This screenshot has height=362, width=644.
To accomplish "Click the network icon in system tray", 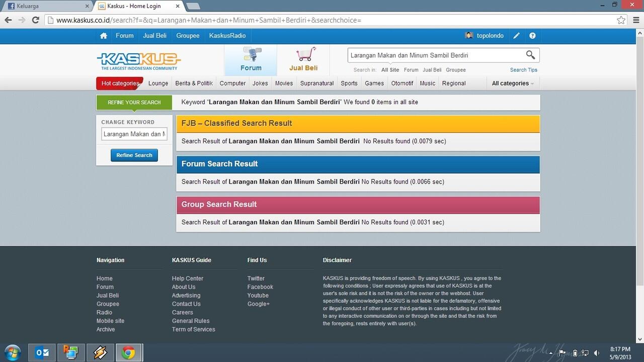I will tap(585, 353).
